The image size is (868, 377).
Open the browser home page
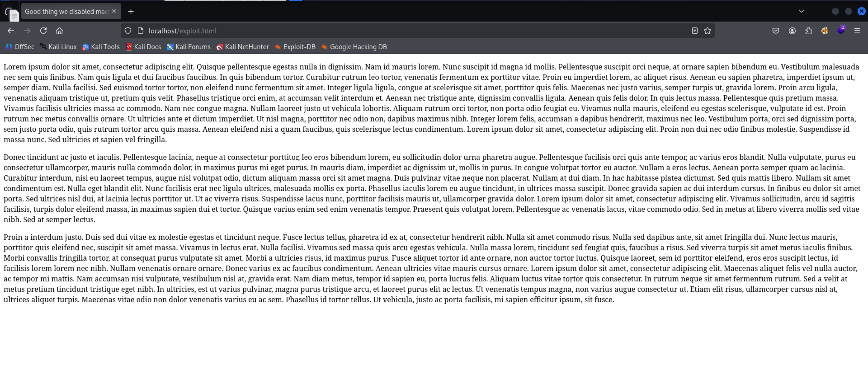[x=59, y=31]
